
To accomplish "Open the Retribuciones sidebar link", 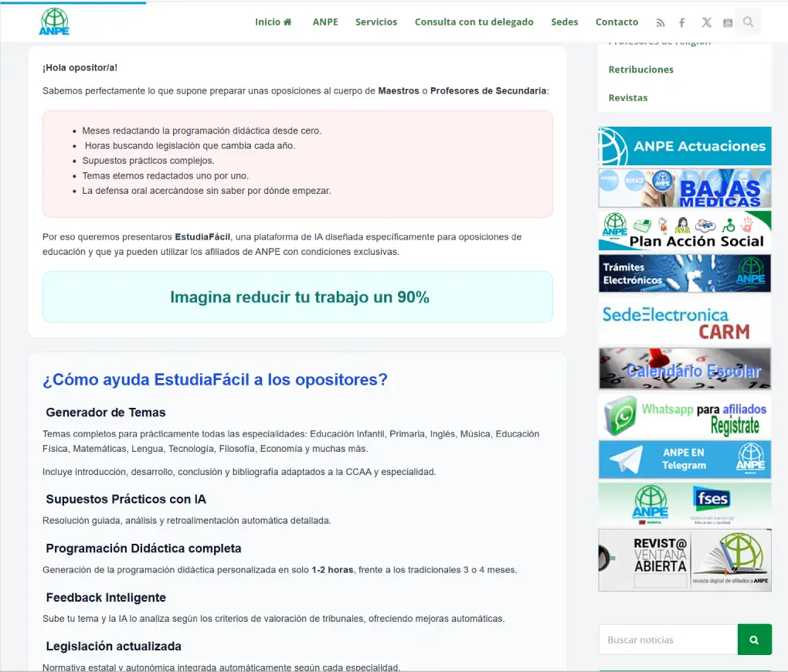I will [640, 70].
